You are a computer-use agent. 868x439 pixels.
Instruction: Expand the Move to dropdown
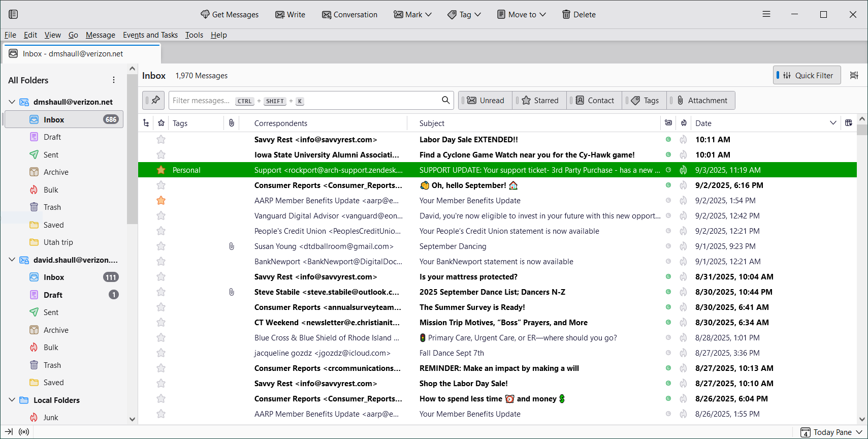[x=522, y=14]
